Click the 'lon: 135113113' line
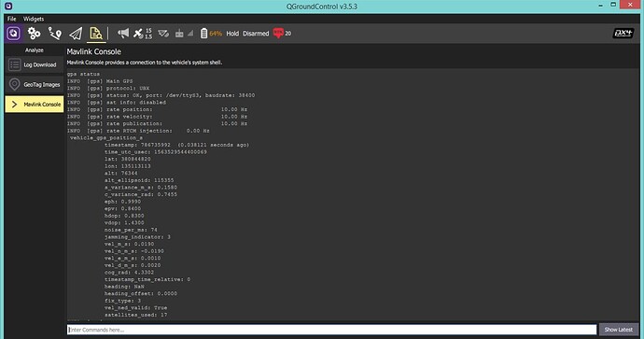This screenshot has height=339, width=644. (127, 166)
